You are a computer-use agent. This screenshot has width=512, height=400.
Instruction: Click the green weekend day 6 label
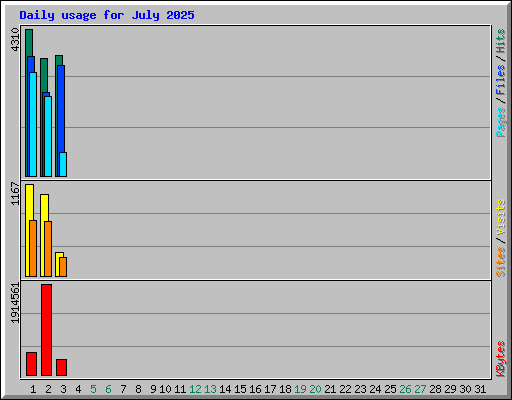click(108, 389)
